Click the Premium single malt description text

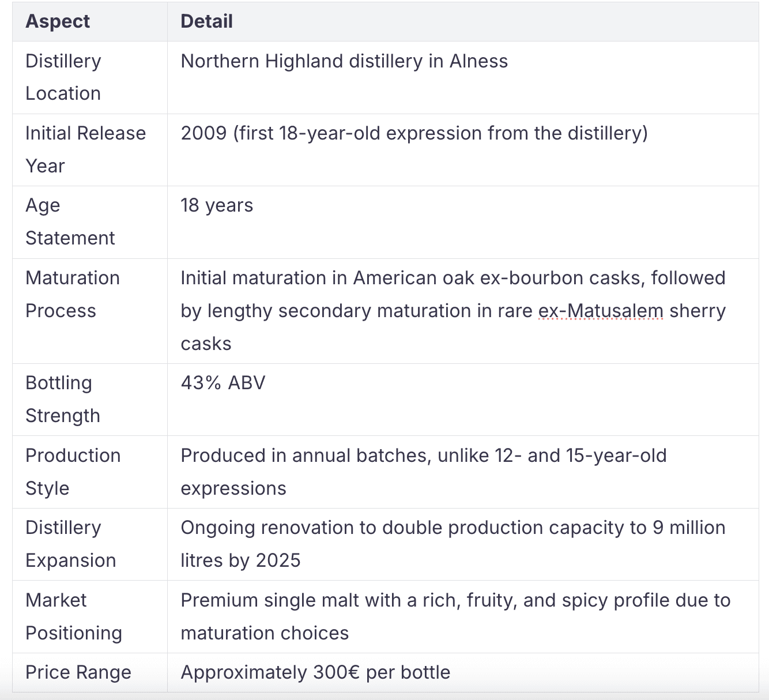[x=455, y=601]
